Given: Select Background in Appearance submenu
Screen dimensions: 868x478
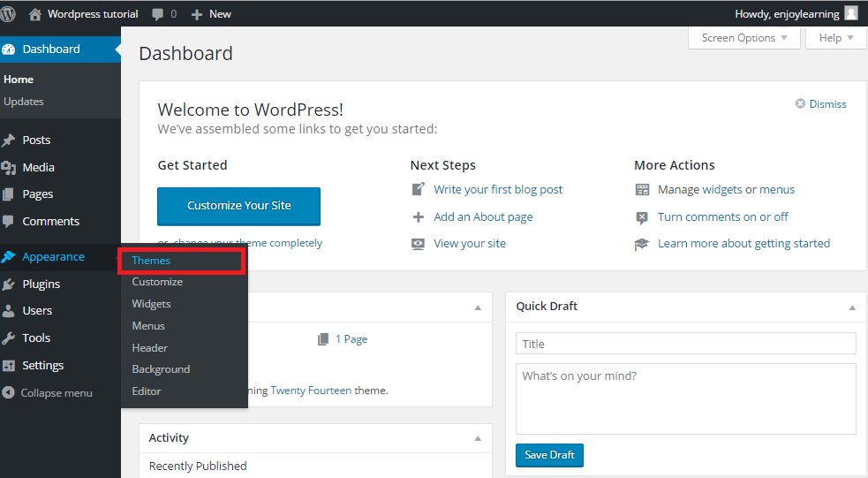Looking at the screenshot, I should (x=161, y=369).
